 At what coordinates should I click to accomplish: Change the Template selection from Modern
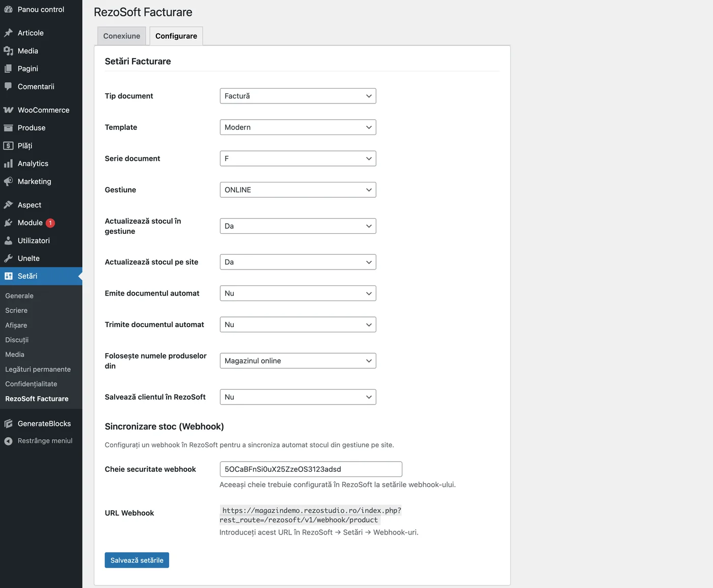pos(297,127)
